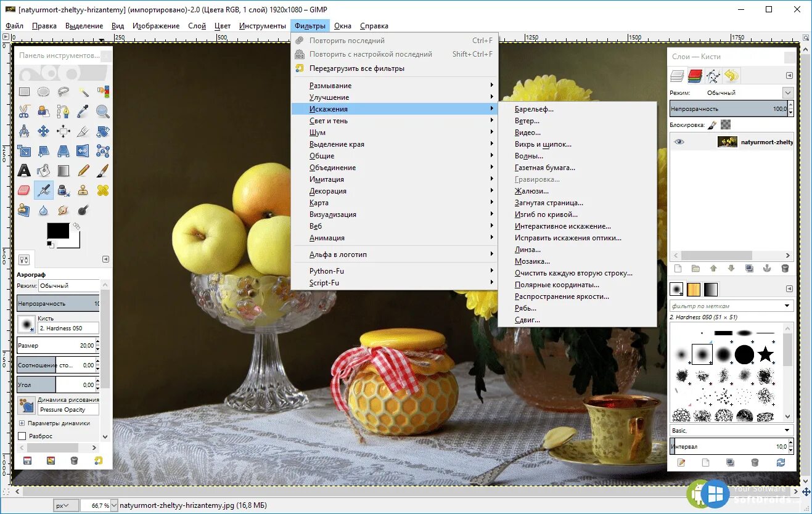Choose the Free Select lasso tool
This screenshot has width=812, height=514.
[x=64, y=92]
